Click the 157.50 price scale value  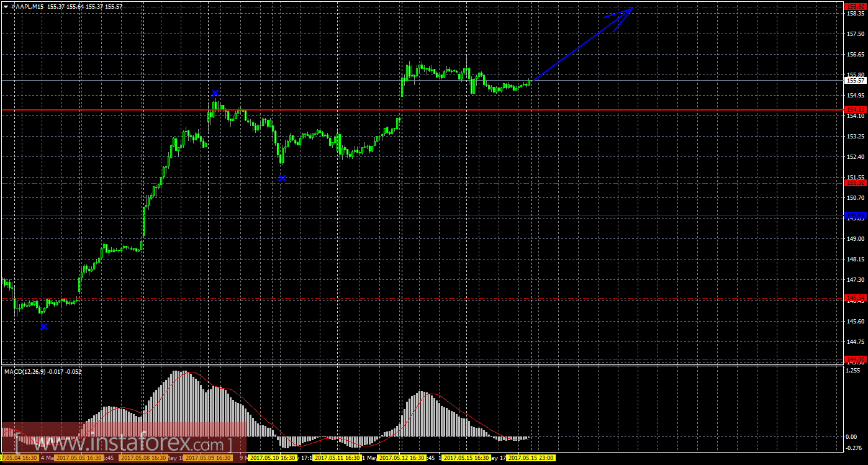(x=854, y=34)
